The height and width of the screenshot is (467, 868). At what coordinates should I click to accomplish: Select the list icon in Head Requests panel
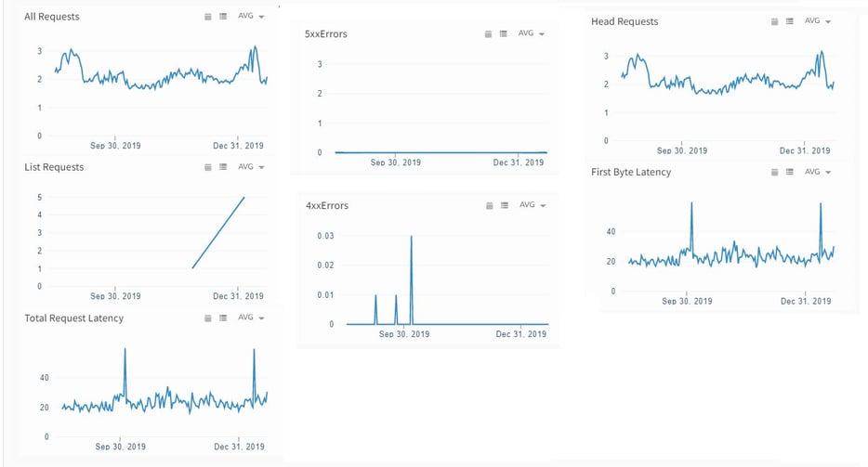point(789,21)
